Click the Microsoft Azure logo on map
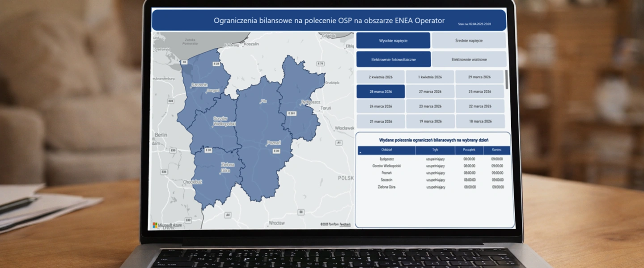Image resolution: width=644 pixels, height=268 pixels. [167, 225]
